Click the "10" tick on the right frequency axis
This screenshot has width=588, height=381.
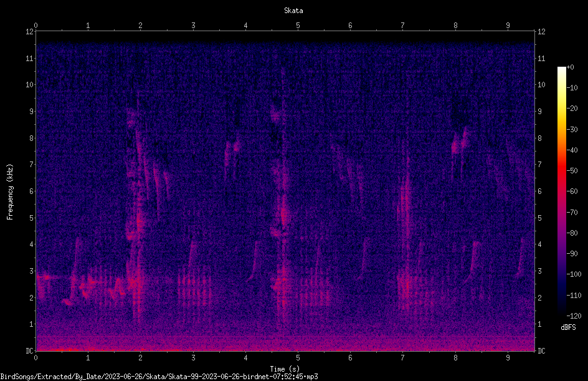541,85
